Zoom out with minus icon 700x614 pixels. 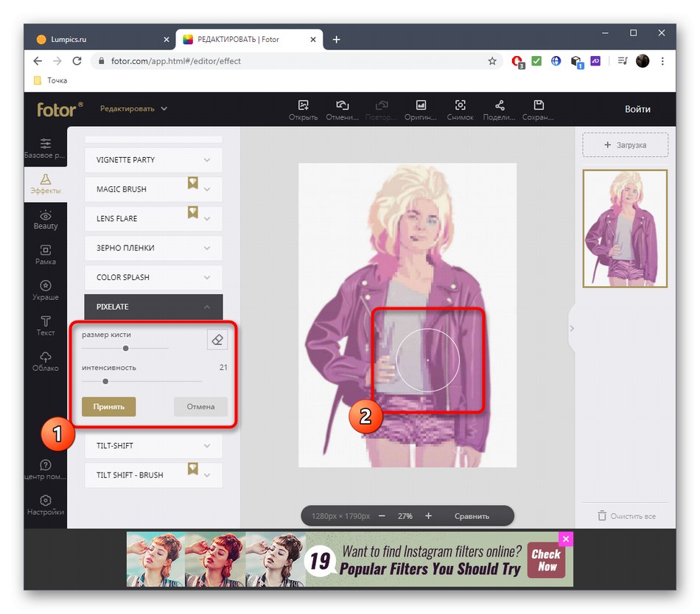(x=382, y=516)
